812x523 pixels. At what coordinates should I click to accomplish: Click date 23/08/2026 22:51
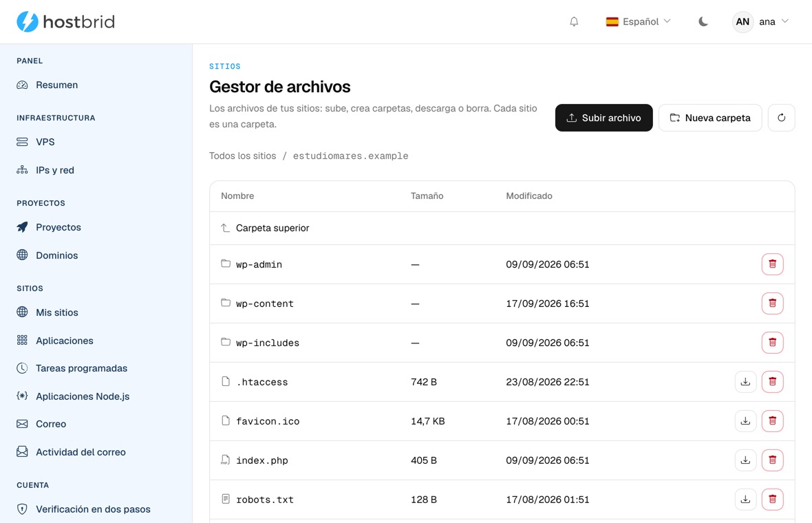(547, 382)
